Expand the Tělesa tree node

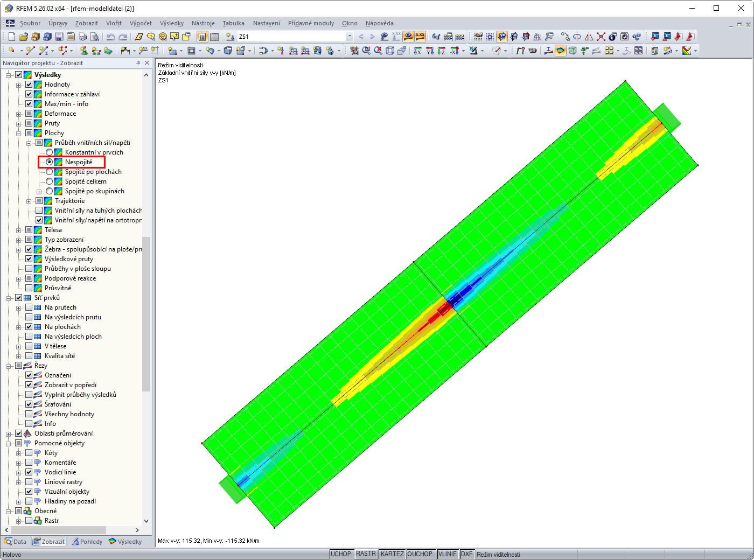[19, 230]
